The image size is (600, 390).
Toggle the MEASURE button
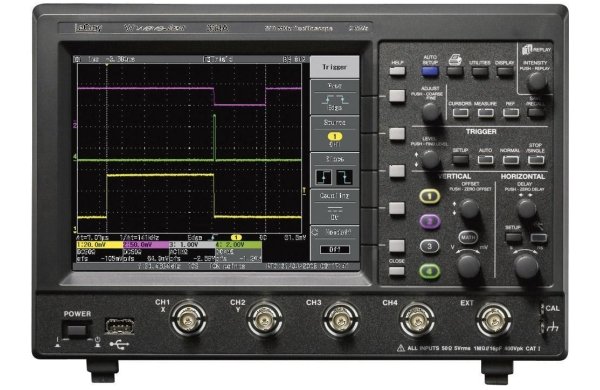(486, 113)
